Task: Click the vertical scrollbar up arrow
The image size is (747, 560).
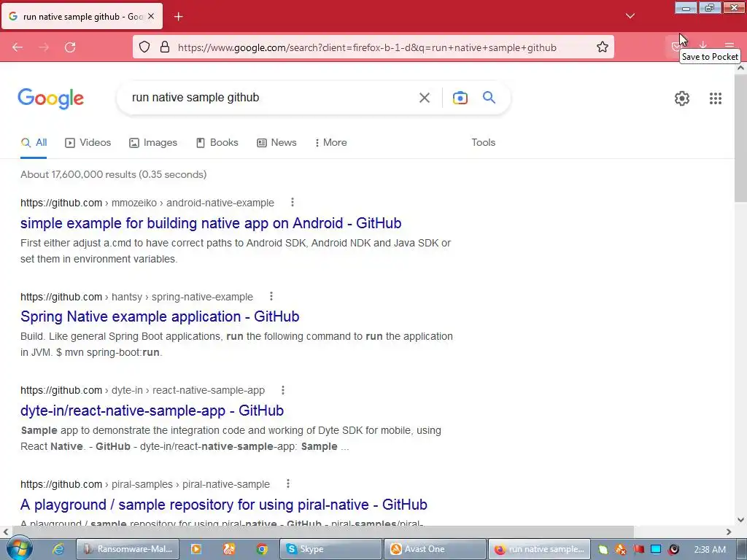Action: click(740, 68)
